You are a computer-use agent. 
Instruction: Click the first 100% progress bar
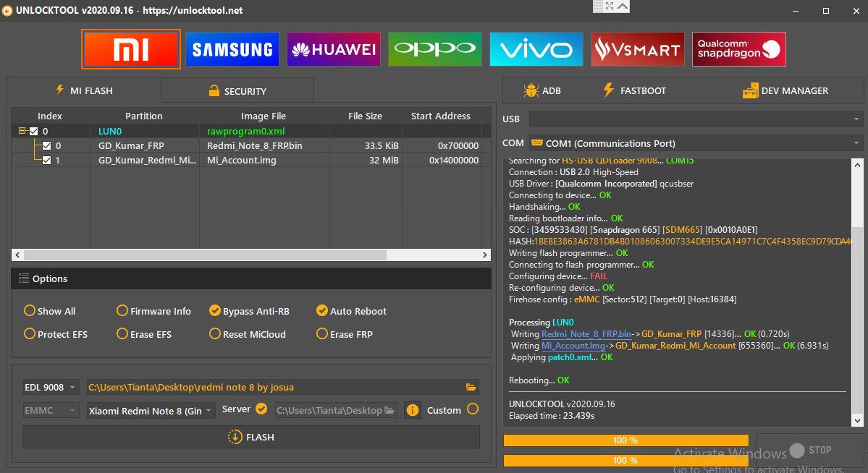(x=625, y=440)
